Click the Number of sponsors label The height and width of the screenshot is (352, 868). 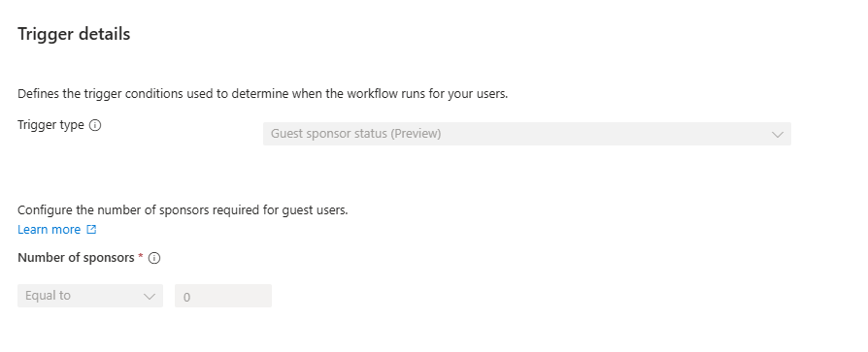click(x=76, y=258)
